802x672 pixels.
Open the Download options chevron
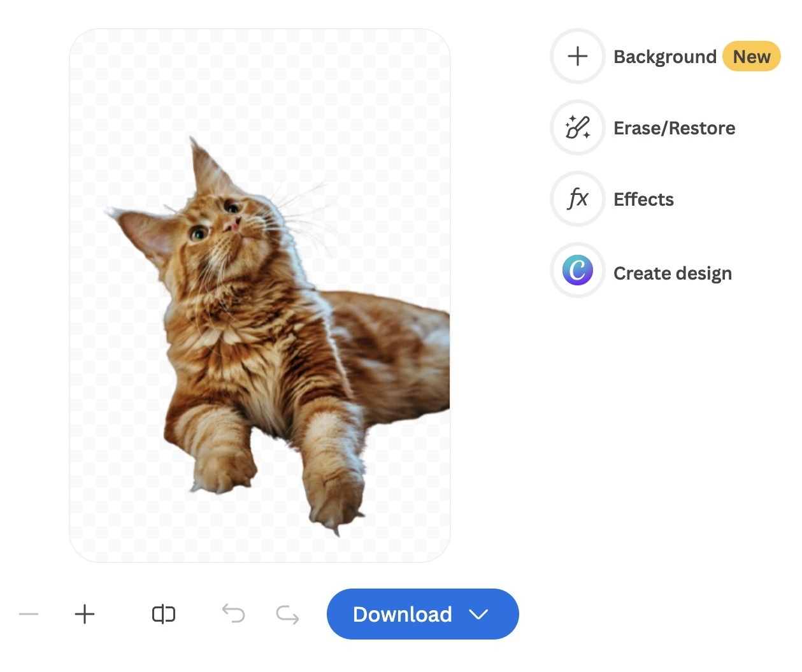(x=479, y=614)
